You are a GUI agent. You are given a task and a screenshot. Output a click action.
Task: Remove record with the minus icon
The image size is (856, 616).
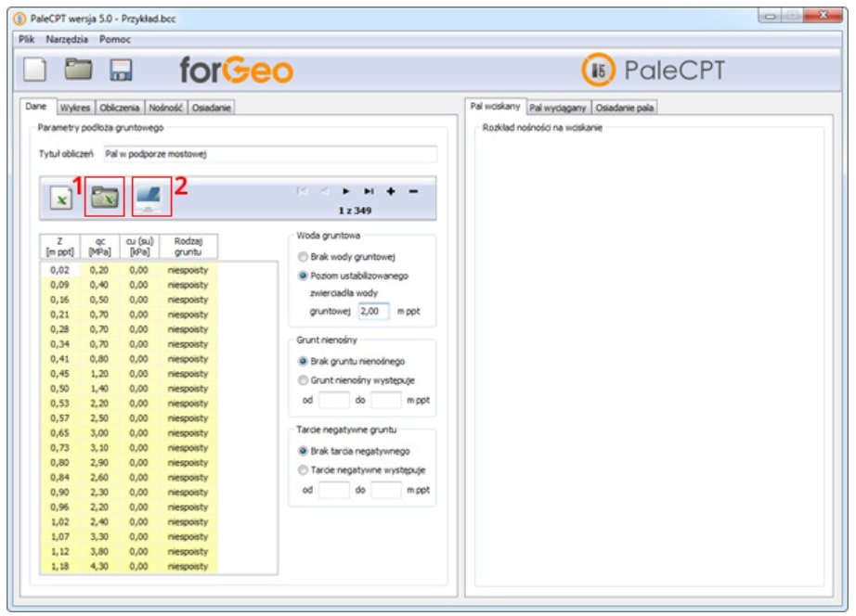click(413, 191)
